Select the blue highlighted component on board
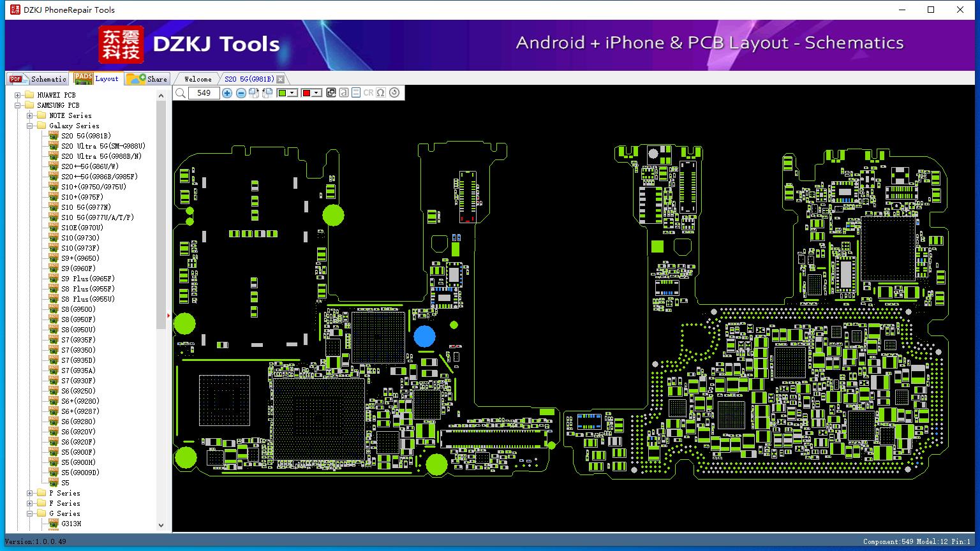980x551 pixels. [424, 336]
